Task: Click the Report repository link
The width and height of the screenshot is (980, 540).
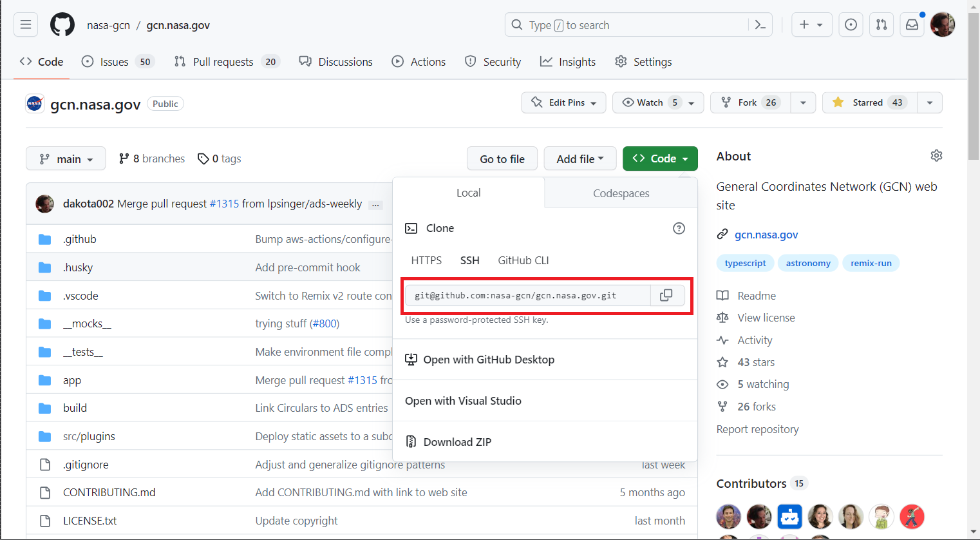Action: tap(757, 429)
